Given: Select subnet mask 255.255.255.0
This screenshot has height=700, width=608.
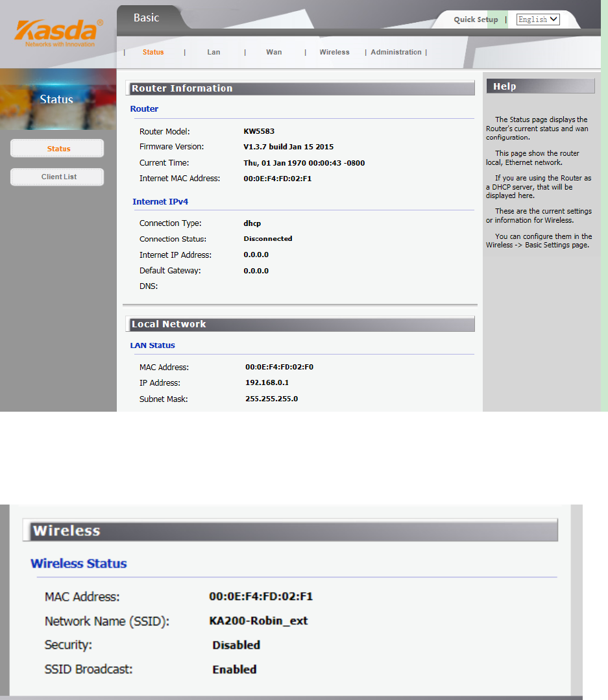Looking at the screenshot, I should (271, 399).
